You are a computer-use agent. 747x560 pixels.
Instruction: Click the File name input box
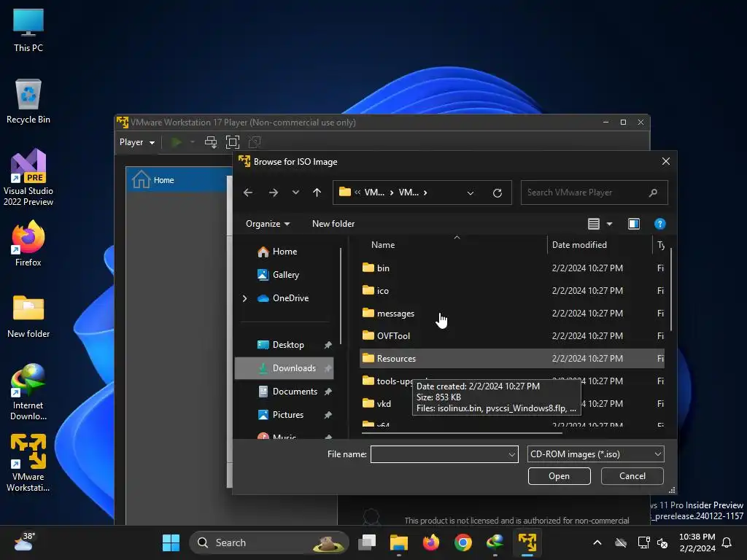438,454
